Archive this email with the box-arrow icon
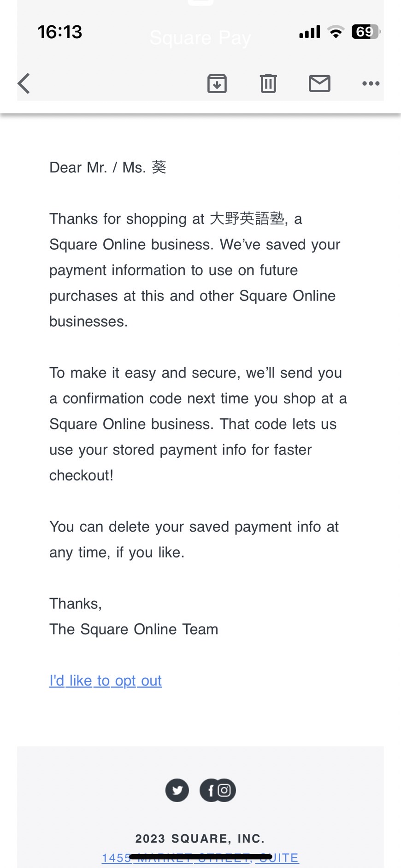This screenshot has height=868, width=401. [217, 83]
